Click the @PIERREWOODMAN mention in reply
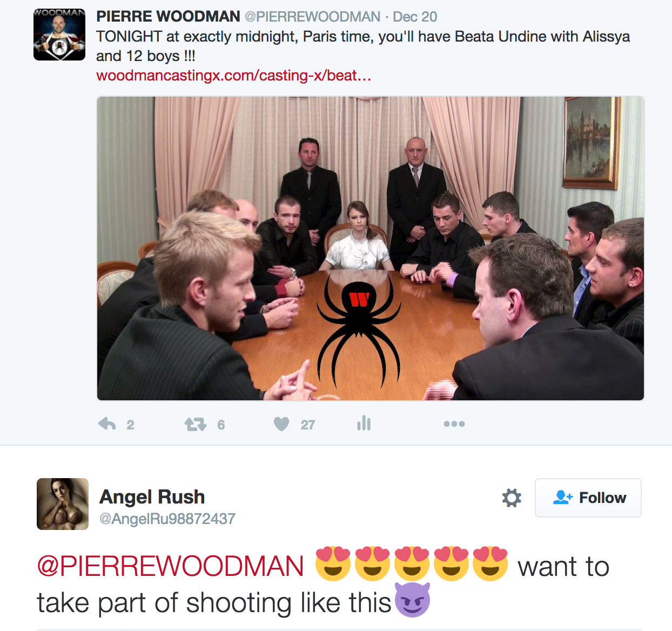Viewport: 672px width, 631px height. (170, 567)
